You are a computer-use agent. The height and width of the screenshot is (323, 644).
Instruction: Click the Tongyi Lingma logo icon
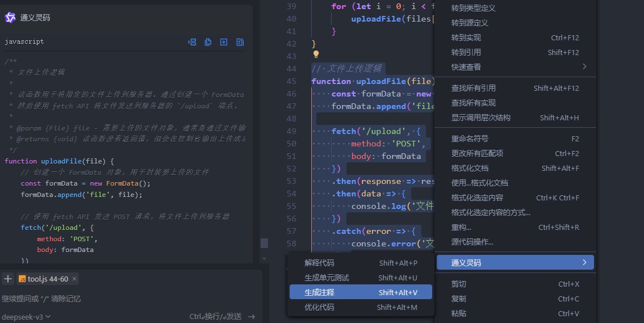[10, 17]
